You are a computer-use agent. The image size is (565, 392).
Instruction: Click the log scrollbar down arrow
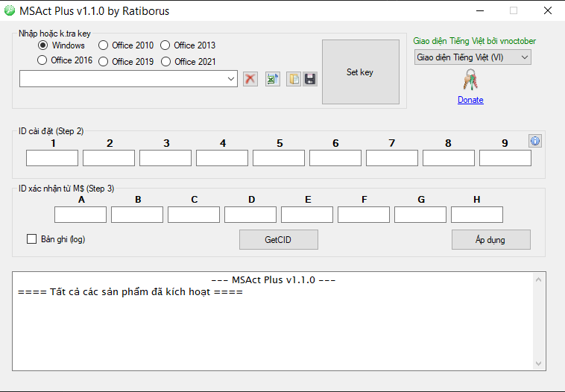[539, 364]
